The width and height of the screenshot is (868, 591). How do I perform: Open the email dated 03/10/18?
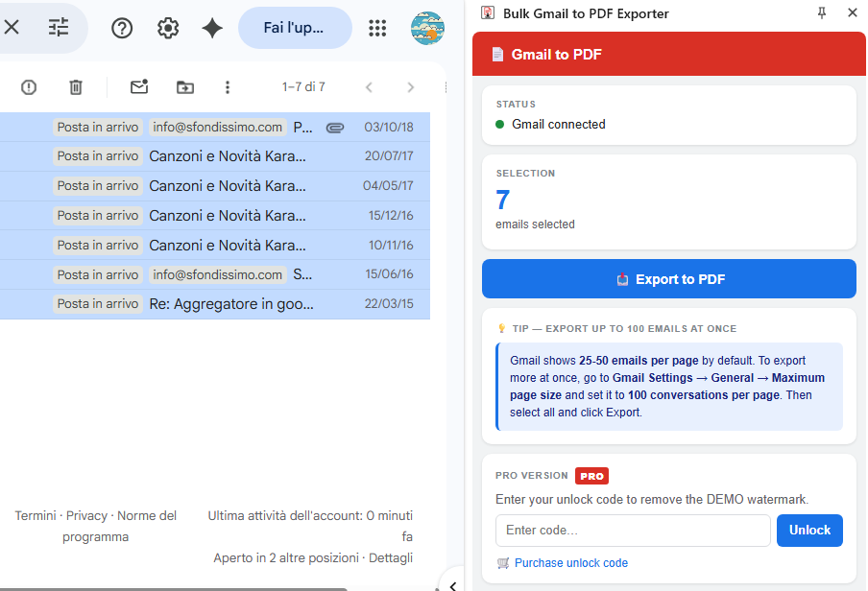(x=215, y=128)
